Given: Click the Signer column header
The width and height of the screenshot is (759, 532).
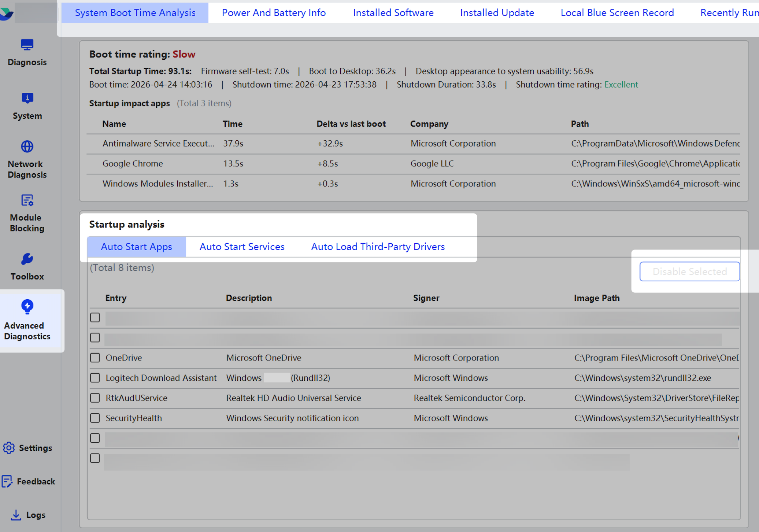Looking at the screenshot, I should pos(426,298).
